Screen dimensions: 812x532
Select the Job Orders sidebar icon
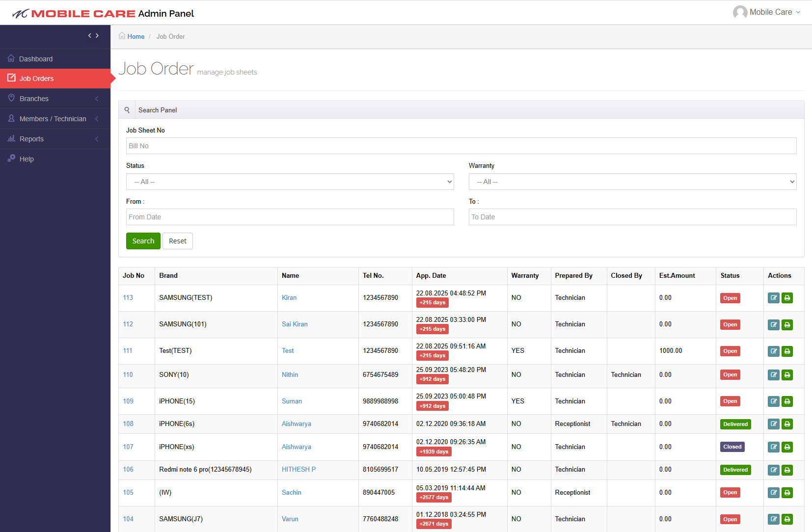click(11, 78)
